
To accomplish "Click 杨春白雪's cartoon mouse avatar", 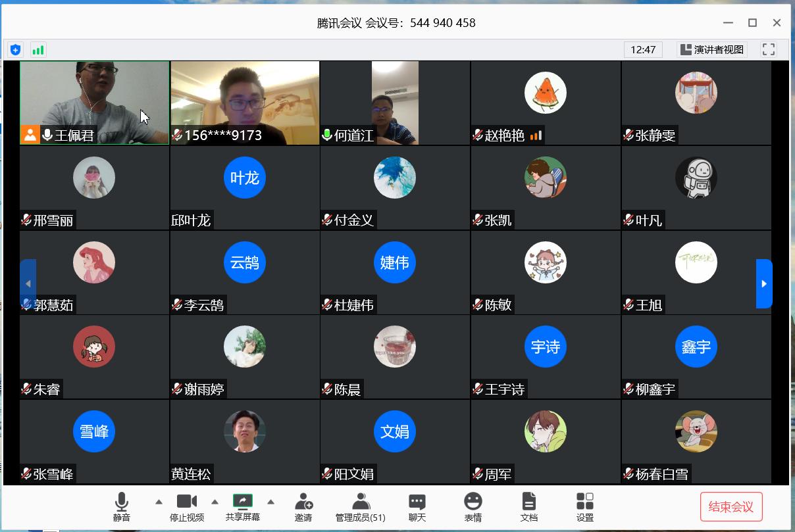I will 696,431.
